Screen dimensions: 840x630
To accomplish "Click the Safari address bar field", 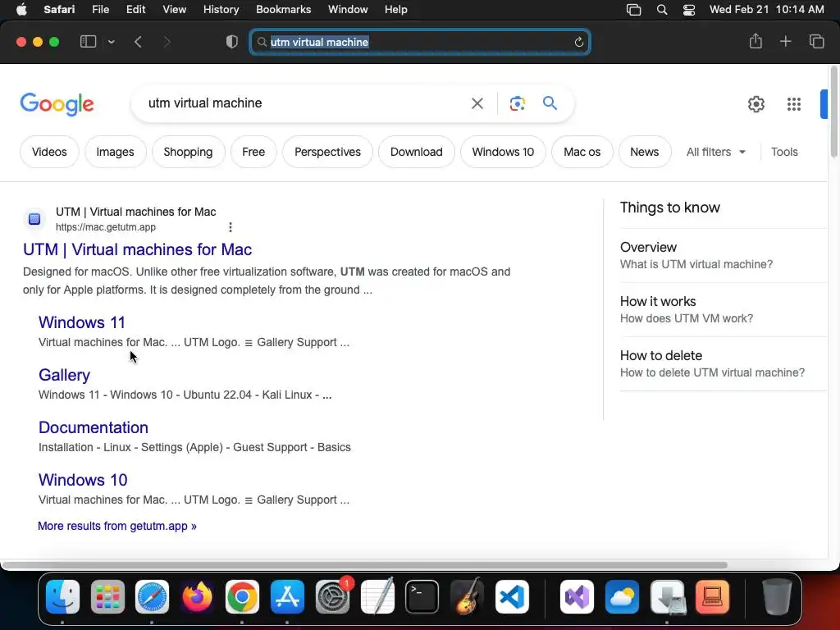I will [x=420, y=42].
